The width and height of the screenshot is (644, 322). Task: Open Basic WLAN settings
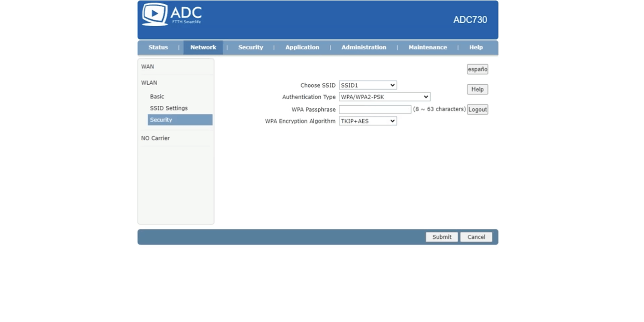(x=157, y=97)
